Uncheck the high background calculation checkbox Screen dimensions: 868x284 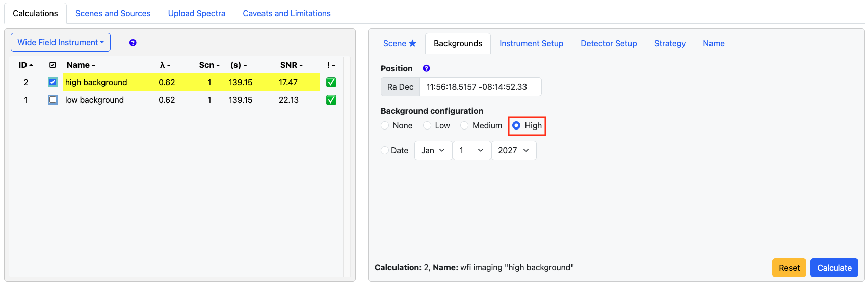(52, 82)
